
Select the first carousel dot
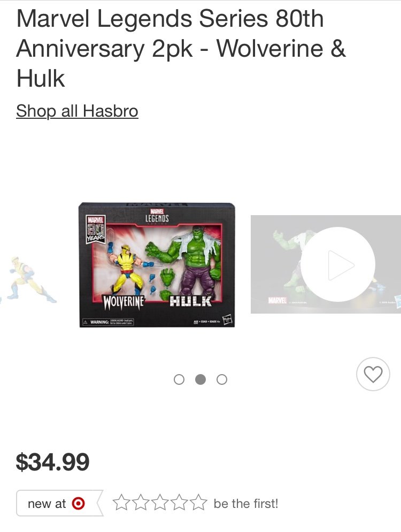(179, 379)
